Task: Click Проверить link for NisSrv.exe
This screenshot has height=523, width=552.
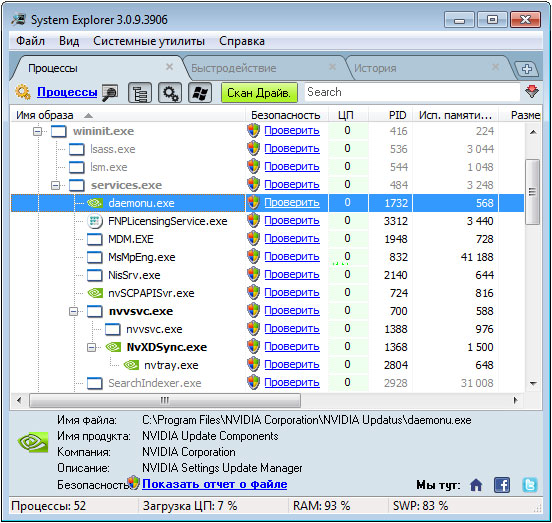Action: 292,275
